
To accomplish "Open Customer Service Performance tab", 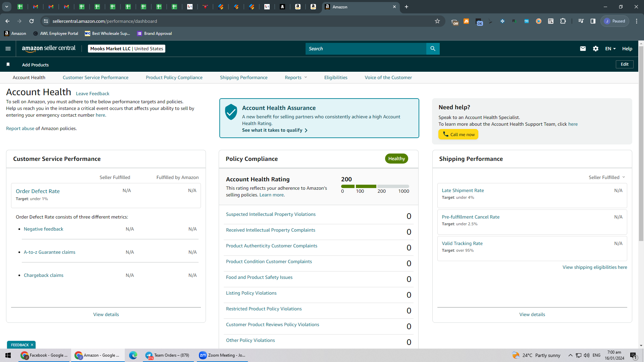I will click(x=96, y=77).
